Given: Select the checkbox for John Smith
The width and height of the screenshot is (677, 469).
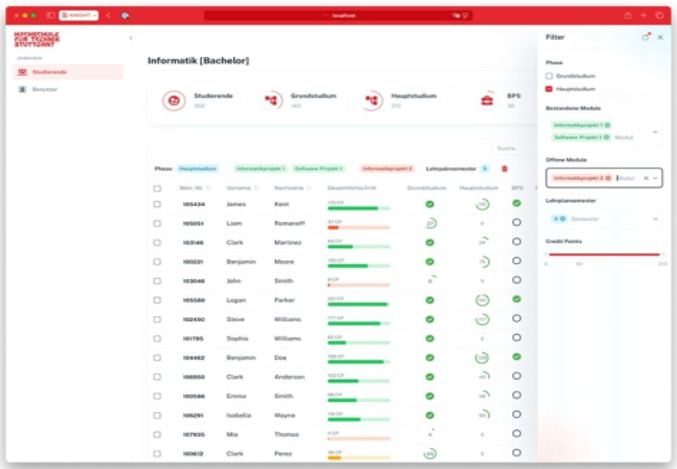Looking at the screenshot, I should [157, 281].
